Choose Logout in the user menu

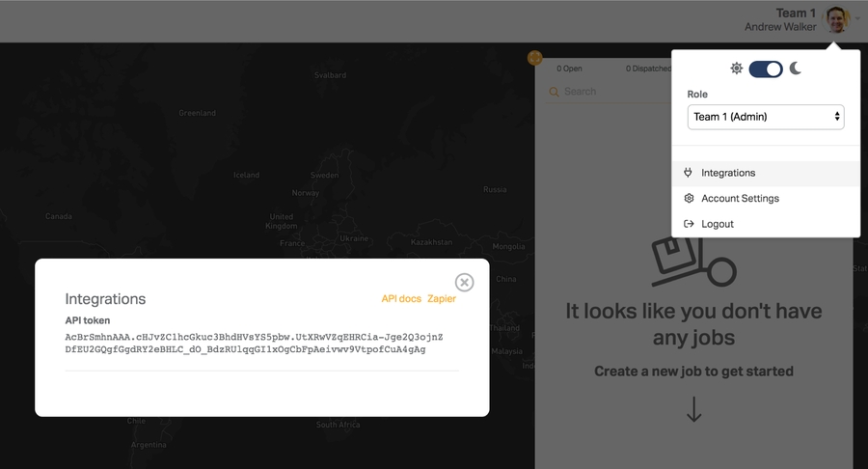point(717,224)
